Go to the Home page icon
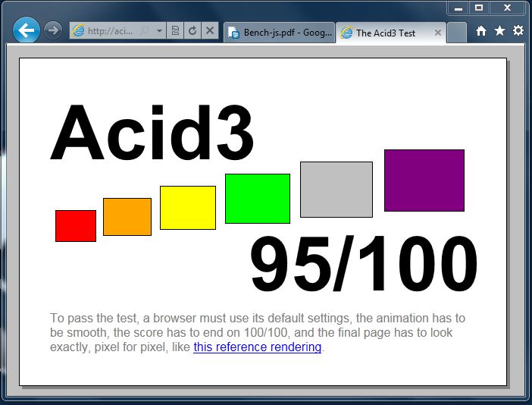Screen dimensions: 532x405 pos(481,31)
